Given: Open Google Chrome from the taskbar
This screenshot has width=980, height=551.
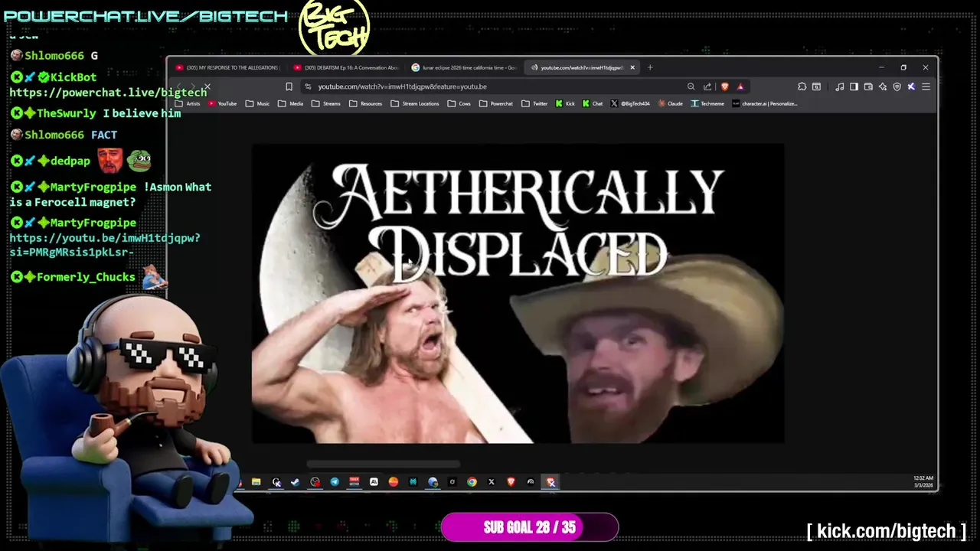Looking at the screenshot, I should click(472, 482).
